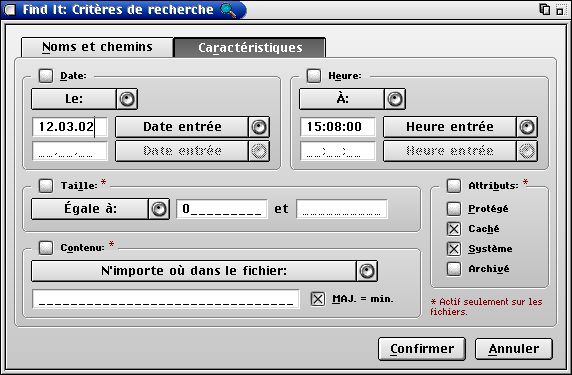572x375 pixels.
Task: Click the cycle icon beside active Heure entrée
Action: (x=527, y=127)
